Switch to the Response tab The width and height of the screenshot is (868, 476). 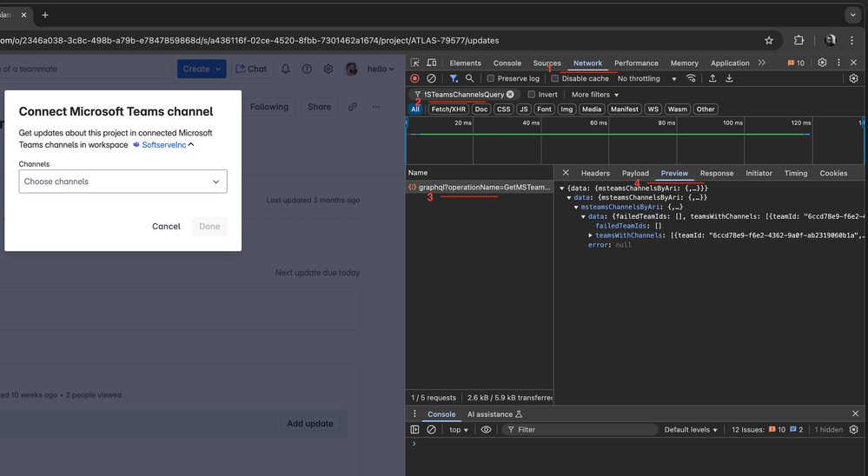tap(717, 173)
